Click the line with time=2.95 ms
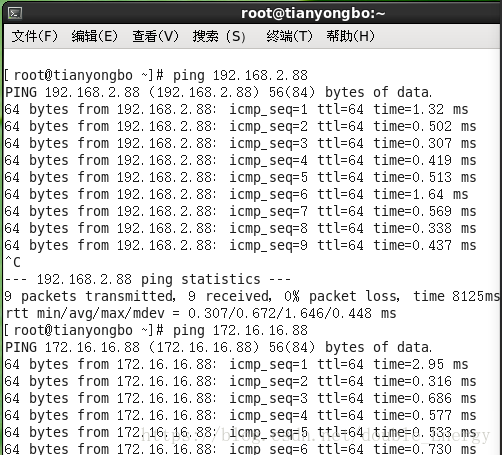This screenshot has width=502, height=455. click(x=236, y=364)
